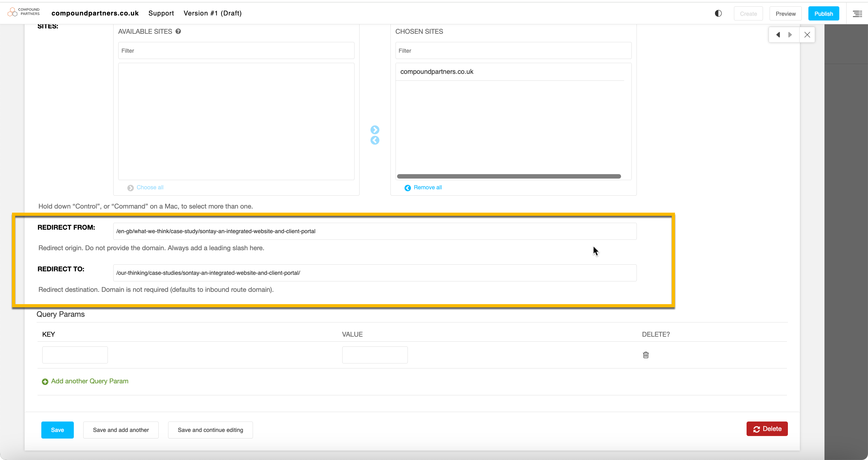The width and height of the screenshot is (868, 460).
Task: Click the Chosen Sites filter field
Action: click(x=513, y=50)
